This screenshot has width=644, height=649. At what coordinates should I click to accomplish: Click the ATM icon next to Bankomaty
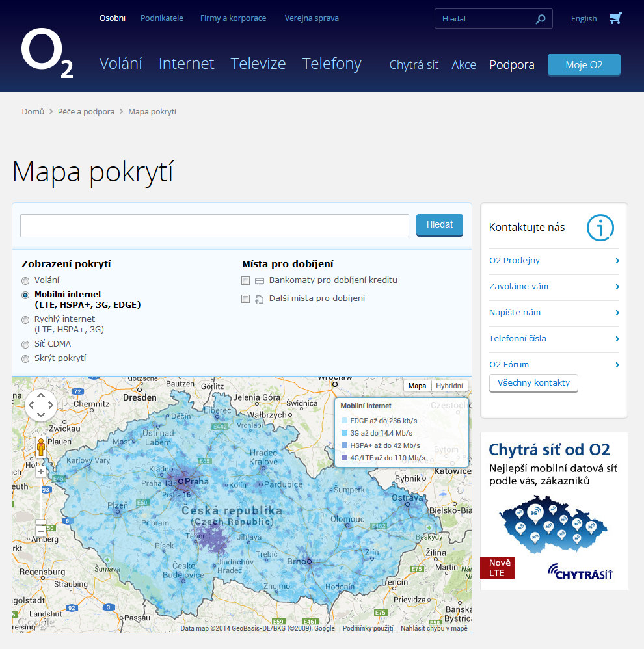[260, 281]
